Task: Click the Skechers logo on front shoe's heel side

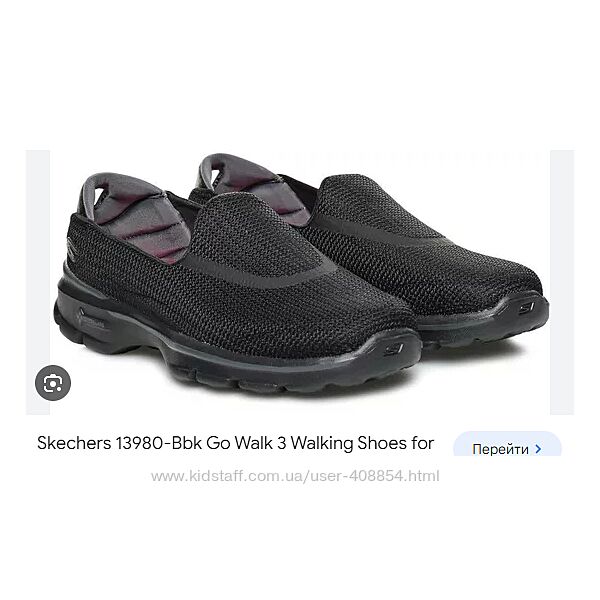Action: [71, 246]
